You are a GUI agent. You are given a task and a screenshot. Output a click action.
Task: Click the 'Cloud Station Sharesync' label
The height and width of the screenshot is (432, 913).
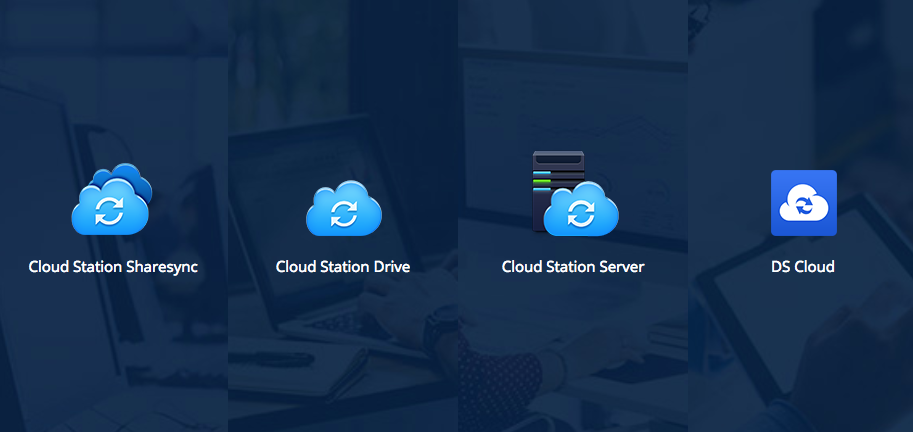tap(113, 267)
